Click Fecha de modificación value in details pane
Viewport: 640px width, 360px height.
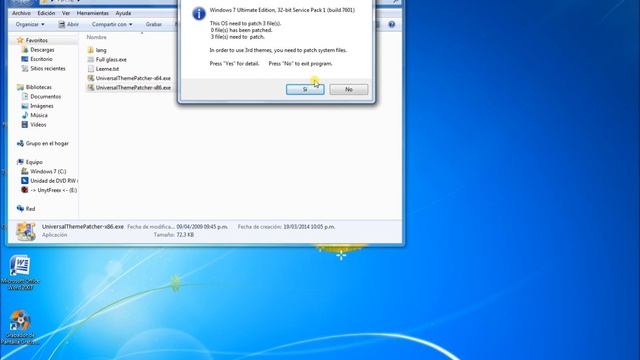[202, 227]
